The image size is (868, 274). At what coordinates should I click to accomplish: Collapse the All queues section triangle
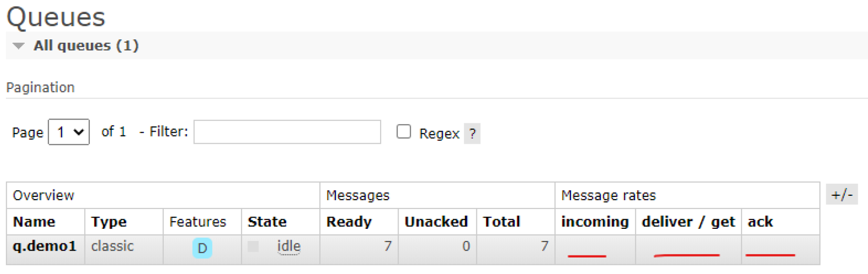(x=18, y=46)
